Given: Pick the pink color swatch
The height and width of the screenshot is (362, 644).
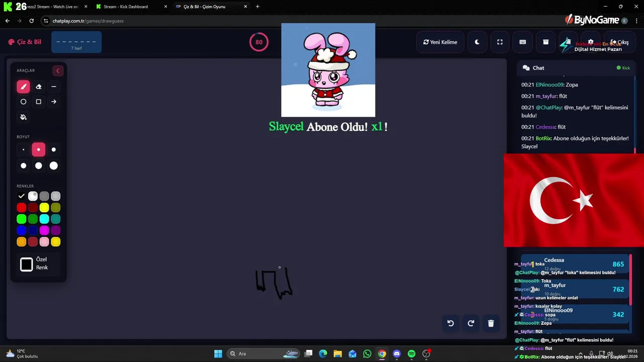Looking at the screenshot, I should [44, 242].
